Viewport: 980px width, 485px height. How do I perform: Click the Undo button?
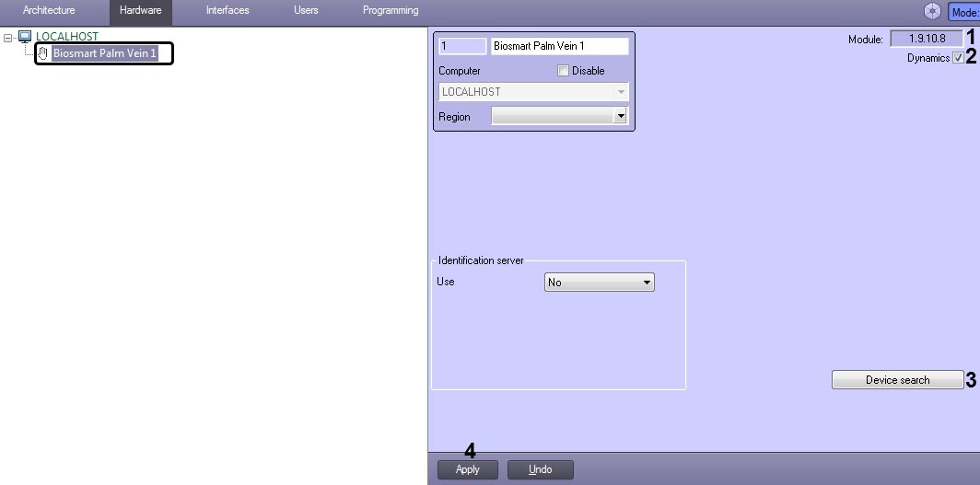(x=540, y=469)
